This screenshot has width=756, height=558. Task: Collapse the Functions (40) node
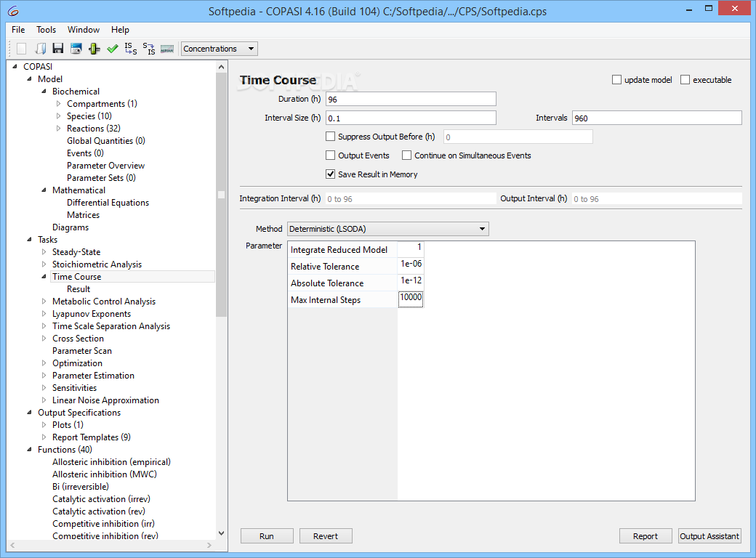click(29, 449)
